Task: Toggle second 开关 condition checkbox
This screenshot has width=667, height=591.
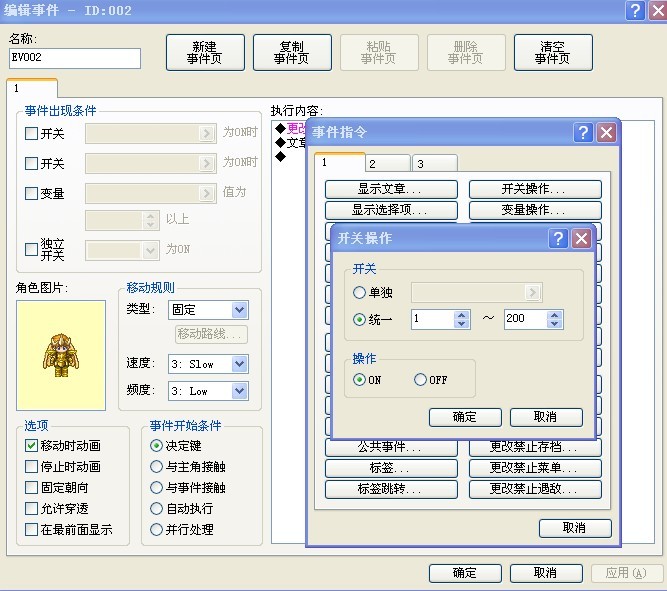Action: pyautogui.click(x=31, y=163)
